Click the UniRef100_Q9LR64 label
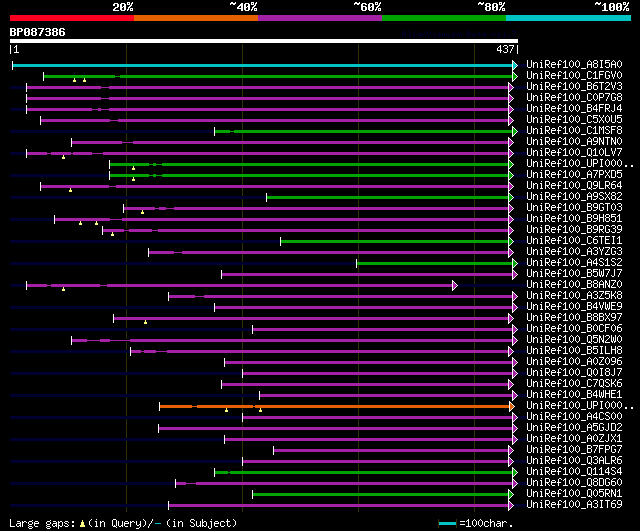Screen dimensions: 640x531 click(x=574, y=186)
